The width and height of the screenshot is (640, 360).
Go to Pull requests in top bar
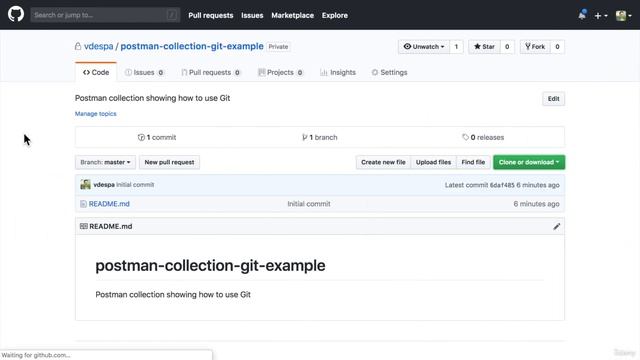pyautogui.click(x=211, y=16)
